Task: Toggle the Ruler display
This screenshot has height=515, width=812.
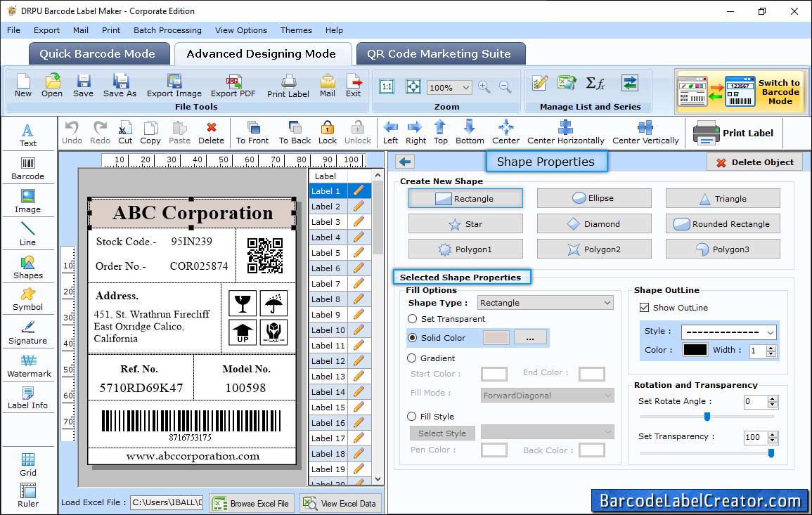Action: point(28,495)
